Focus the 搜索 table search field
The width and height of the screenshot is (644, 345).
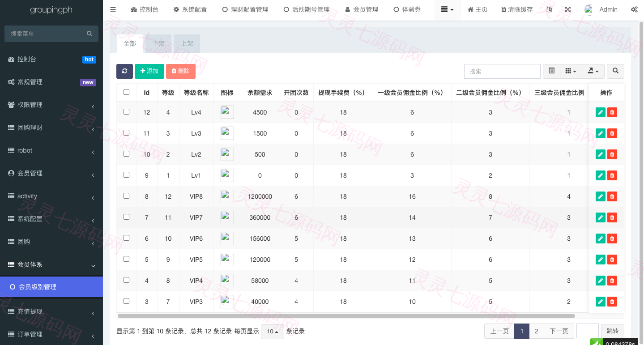(x=502, y=71)
